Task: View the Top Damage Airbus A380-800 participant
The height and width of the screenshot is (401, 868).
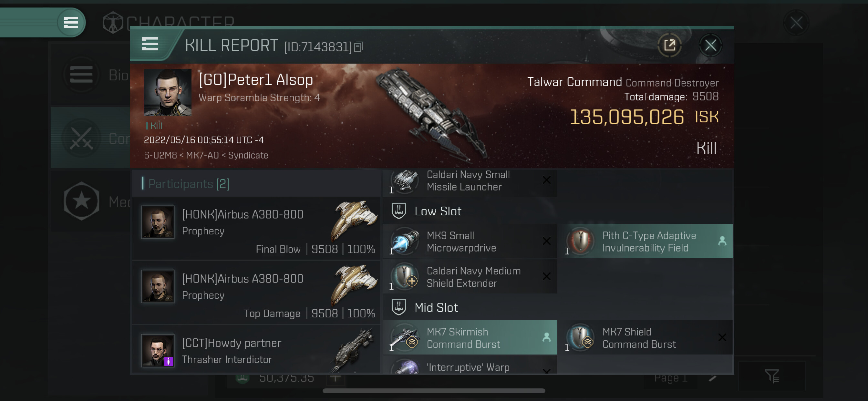Action: click(256, 293)
